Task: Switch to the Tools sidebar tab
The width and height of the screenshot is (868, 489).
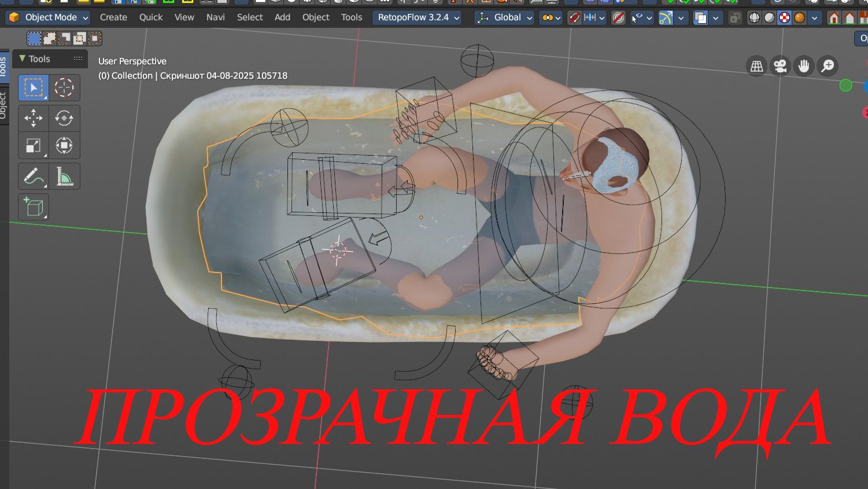Action: (x=3, y=67)
